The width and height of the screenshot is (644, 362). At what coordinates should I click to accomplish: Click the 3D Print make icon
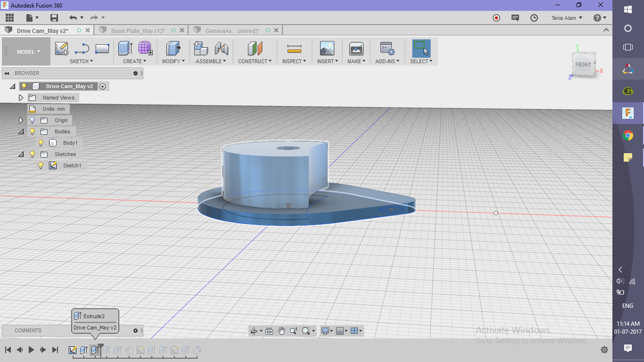[356, 49]
